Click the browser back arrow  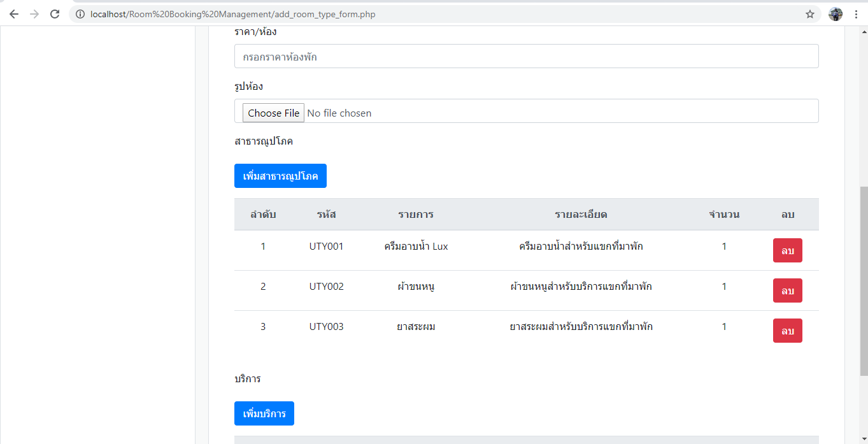click(14, 14)
